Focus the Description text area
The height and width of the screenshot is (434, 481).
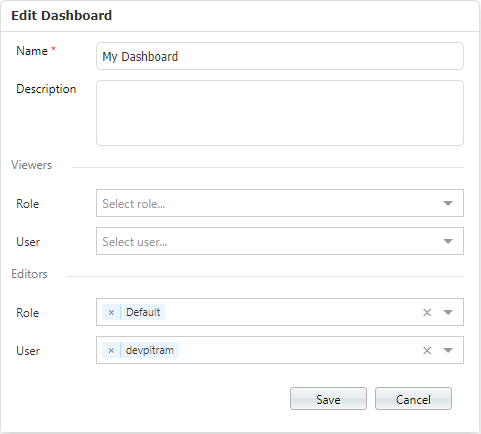280,113
